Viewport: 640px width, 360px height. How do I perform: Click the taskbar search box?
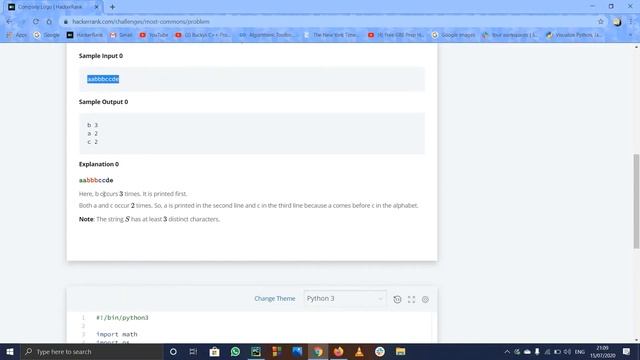pyautogui.click(x=91, y=351)
